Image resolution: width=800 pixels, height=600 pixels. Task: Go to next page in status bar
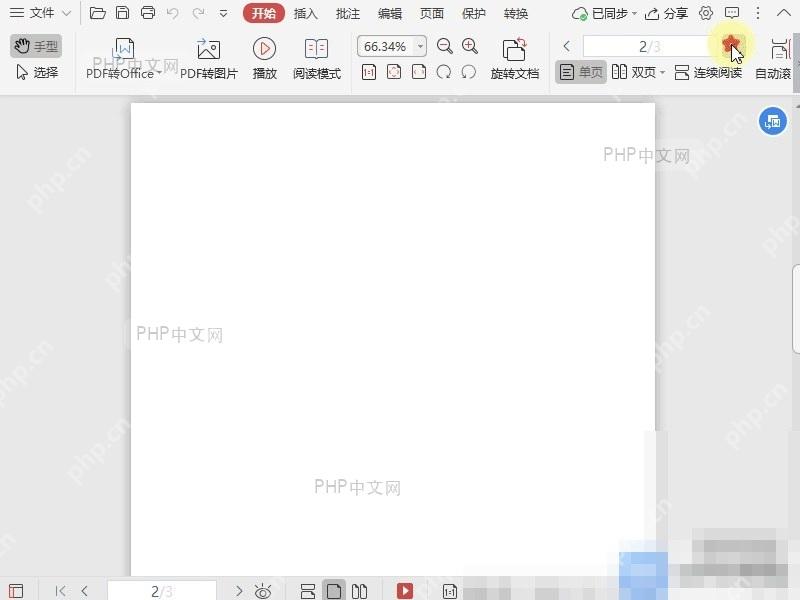[238, 591]
